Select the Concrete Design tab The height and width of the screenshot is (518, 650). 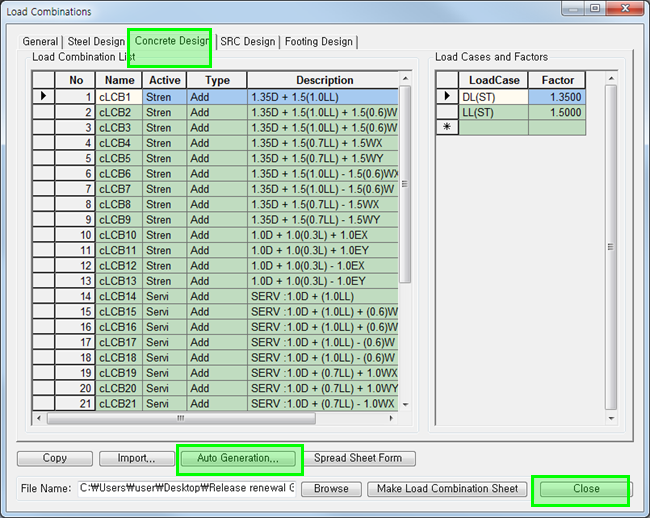(x=172, y=41)
